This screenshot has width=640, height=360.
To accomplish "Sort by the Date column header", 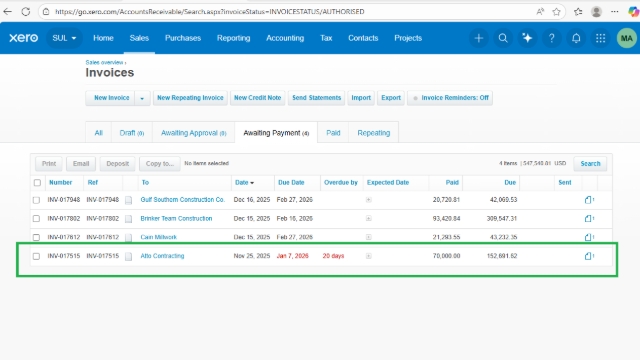I will 244,182.
